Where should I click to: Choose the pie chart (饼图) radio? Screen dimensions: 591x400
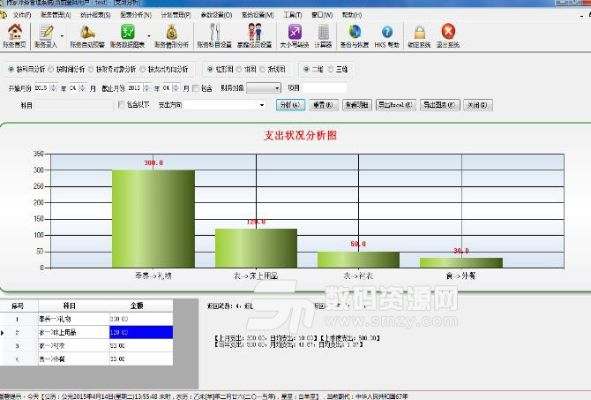click(239, 69)
